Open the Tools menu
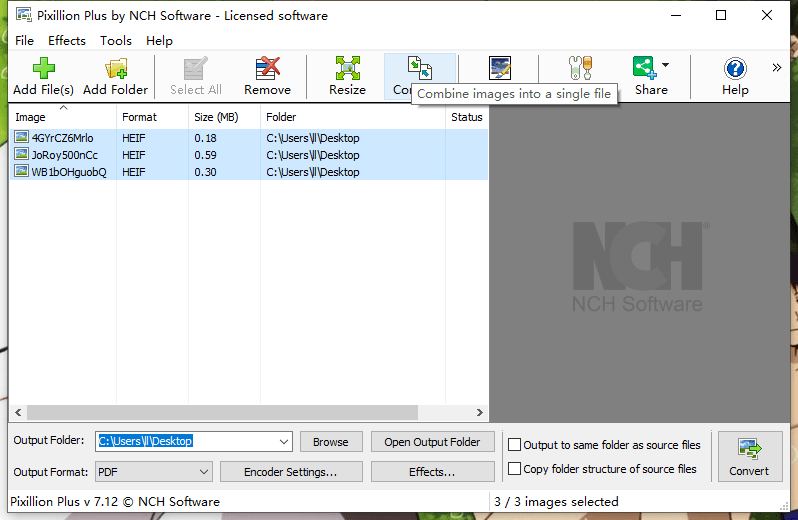The width and height of the screenshot is (798, 520). (116, 41)
